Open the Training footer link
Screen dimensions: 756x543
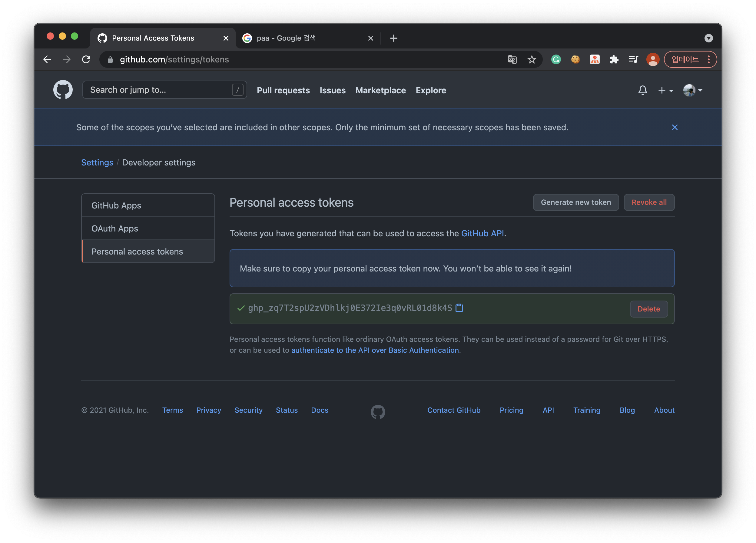(x=586, y=410)
